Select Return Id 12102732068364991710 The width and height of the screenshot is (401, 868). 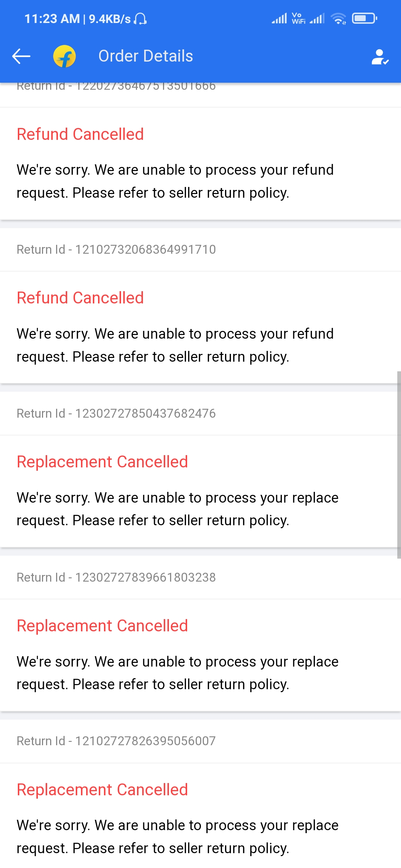click(x=116, y=250)
